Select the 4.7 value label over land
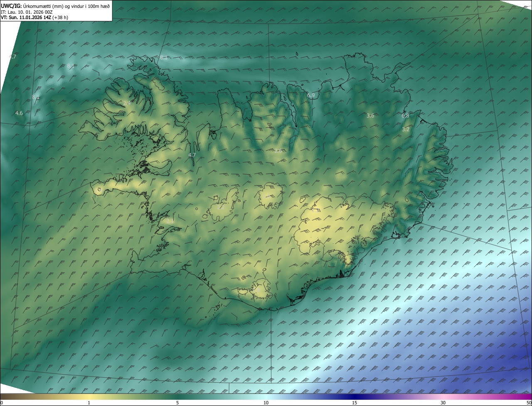Screen dimensions: 532x406 click(192, 155)
